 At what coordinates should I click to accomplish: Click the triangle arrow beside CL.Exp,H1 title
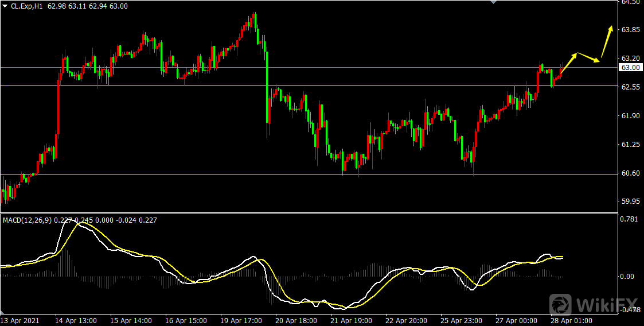5,6
